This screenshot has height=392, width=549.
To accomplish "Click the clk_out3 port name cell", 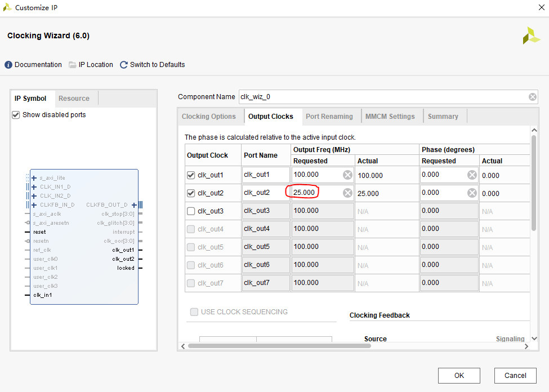I will (266, 211).
